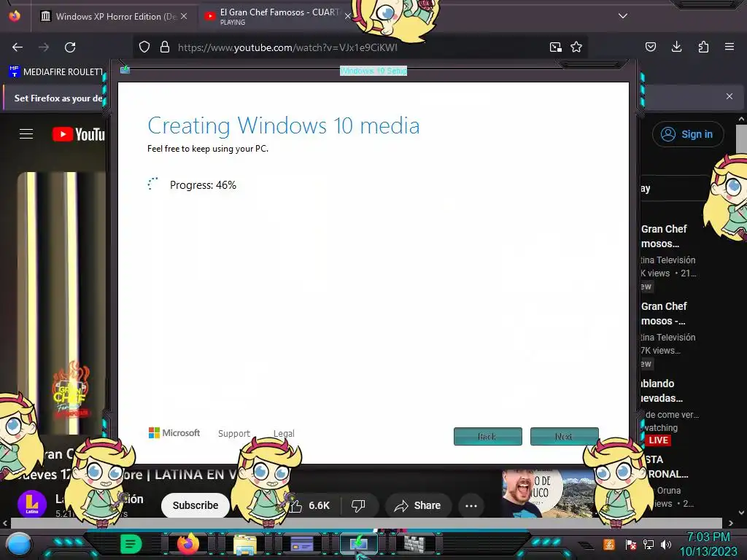This screenshot has width=747, height=560.
Task: Open the tracking protection shield icon
Action: [x=144, y=47]
